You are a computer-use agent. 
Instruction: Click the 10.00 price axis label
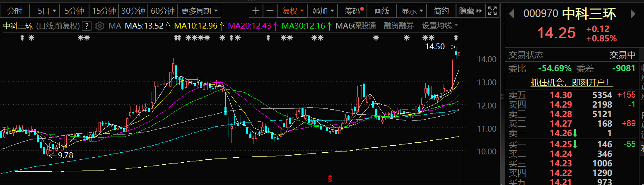[x=487, y=151]
